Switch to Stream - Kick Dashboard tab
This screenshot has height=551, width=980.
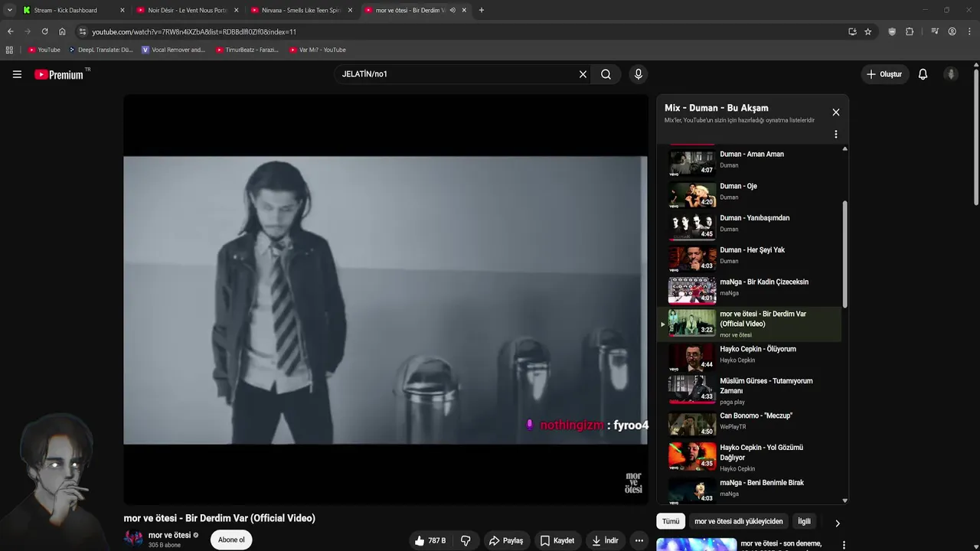tap(73, 10)
